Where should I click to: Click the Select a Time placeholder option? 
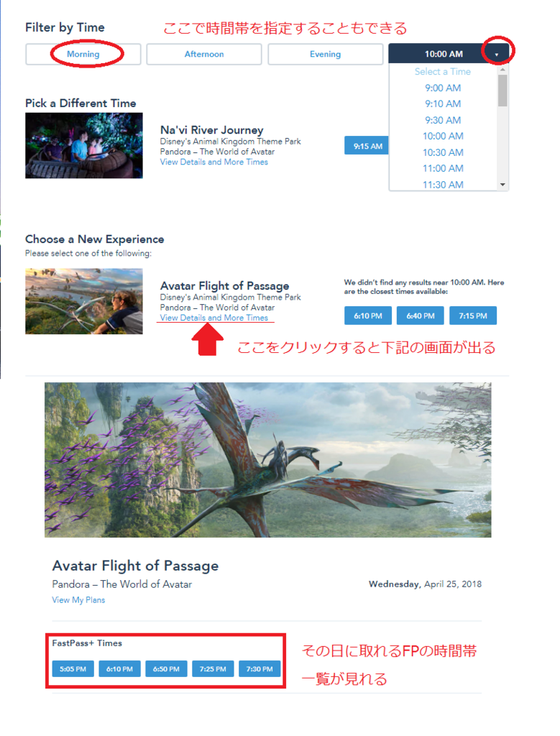pyautogui.click(x=443, y=71)
